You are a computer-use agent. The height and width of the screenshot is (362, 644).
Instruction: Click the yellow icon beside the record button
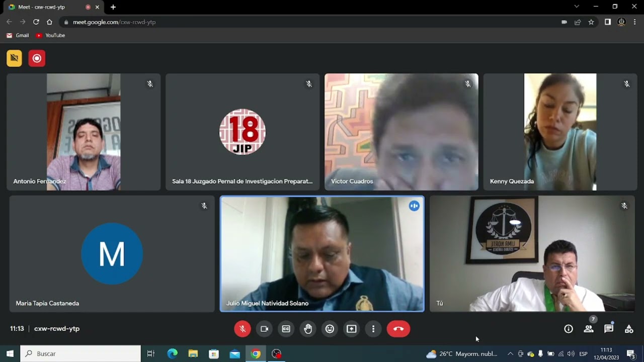pyautogui.click(x=14, y=58)
